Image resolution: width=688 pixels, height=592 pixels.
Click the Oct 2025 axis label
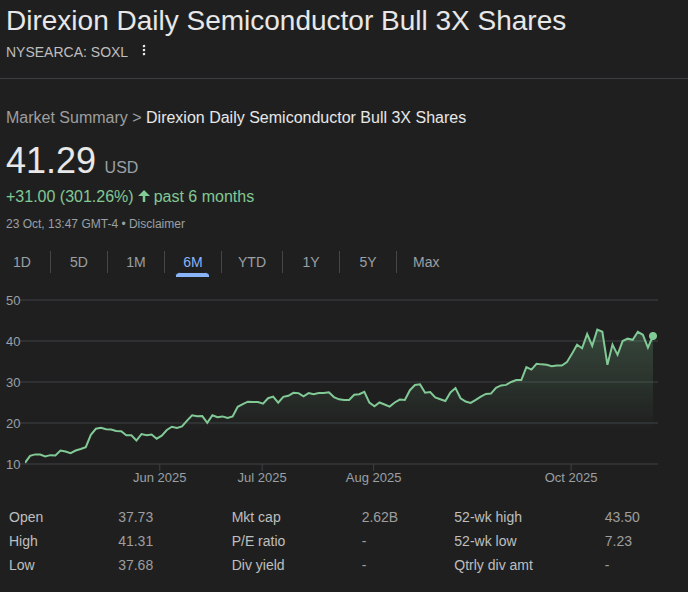[x=571, y=477]
